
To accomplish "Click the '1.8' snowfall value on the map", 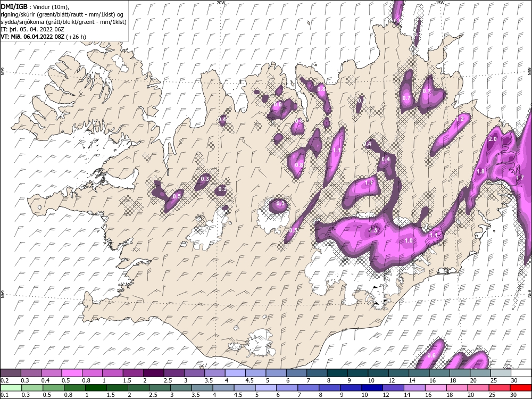I will coord(480,172).
